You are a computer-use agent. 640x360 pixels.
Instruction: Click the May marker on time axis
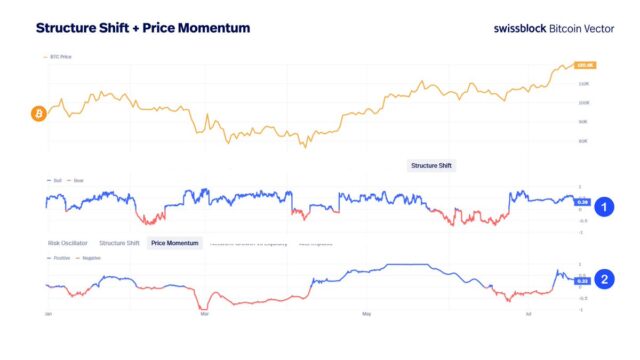click(x=367, y=314)
